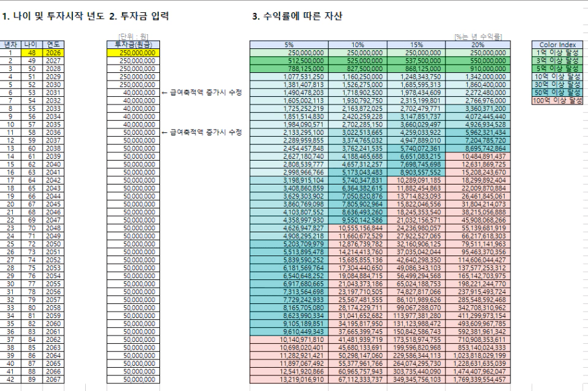Viewport: 588px width, 391px height.
Task: Select cell 788,125,000
Action: [x=289, y=68]
